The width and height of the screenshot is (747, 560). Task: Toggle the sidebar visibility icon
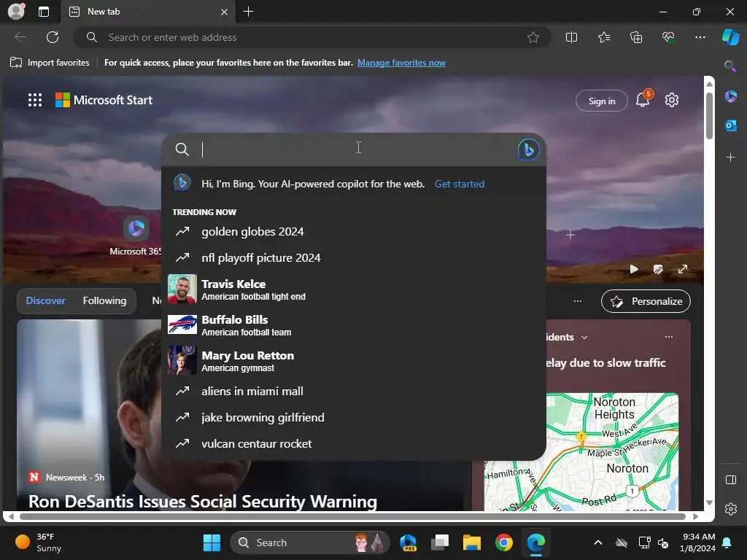point(731,480)
